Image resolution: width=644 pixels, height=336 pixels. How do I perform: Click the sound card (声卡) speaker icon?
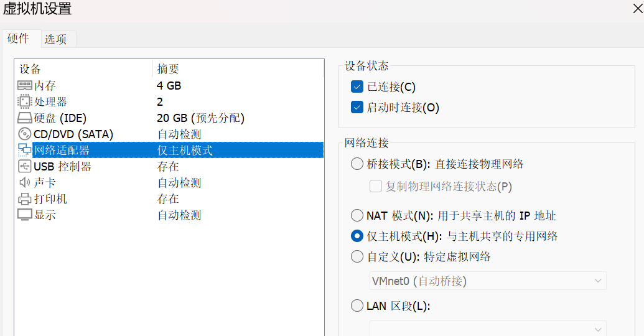25,183
